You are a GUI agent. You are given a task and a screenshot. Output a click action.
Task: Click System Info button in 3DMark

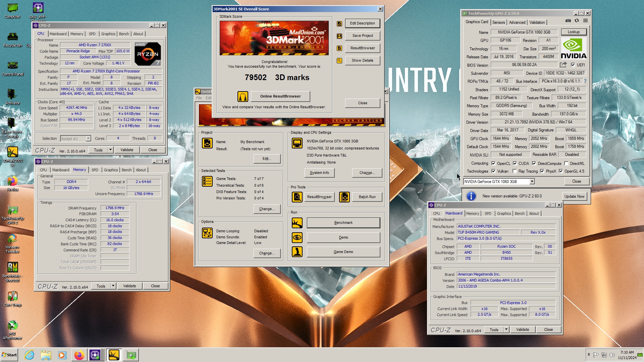coord(319,173)
